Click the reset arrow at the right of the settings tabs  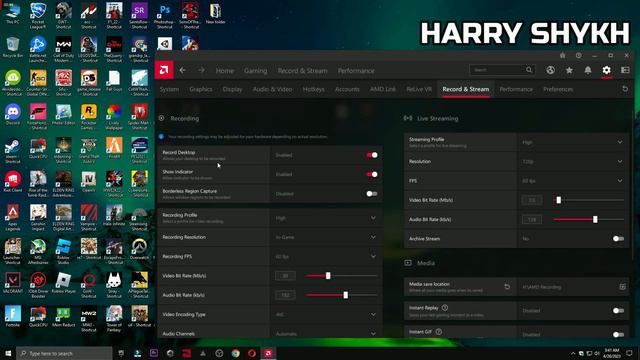tap(625, 89)
